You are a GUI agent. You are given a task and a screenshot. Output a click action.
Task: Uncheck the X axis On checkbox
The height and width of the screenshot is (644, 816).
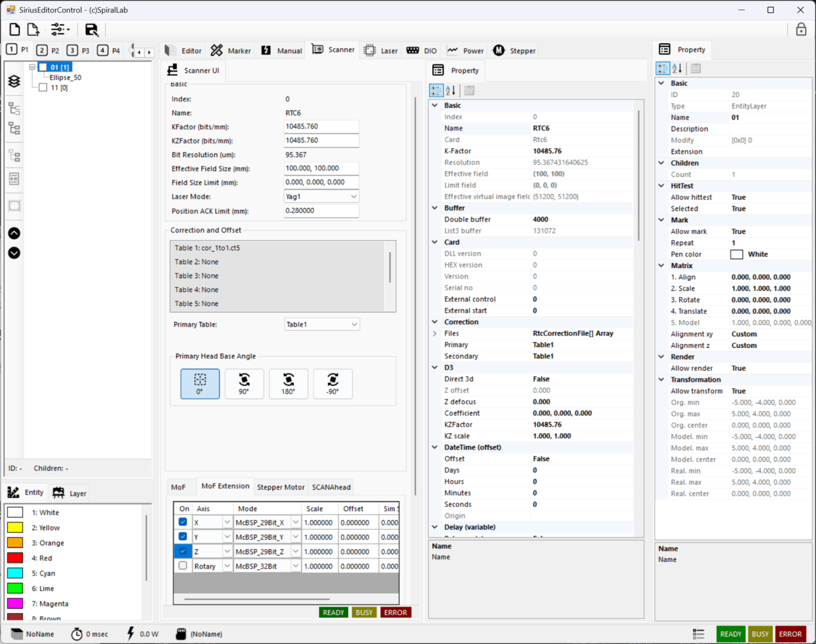click(x=183, y=522)
